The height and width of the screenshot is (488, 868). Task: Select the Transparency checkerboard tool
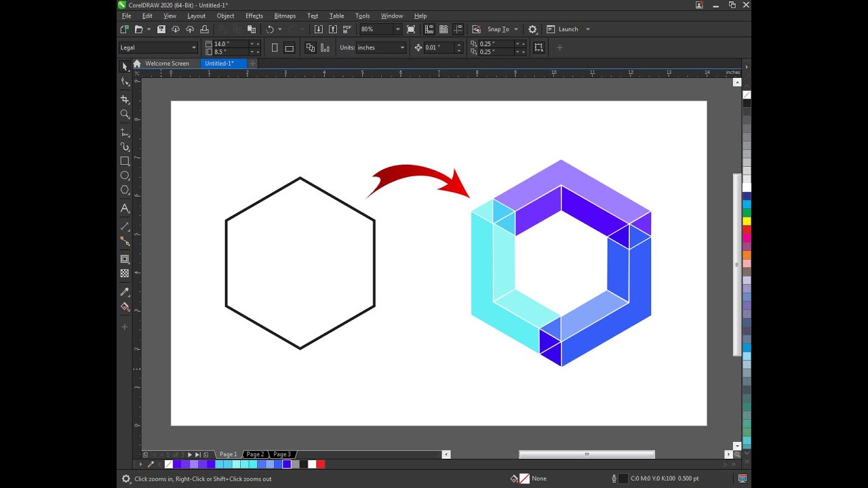125,273
